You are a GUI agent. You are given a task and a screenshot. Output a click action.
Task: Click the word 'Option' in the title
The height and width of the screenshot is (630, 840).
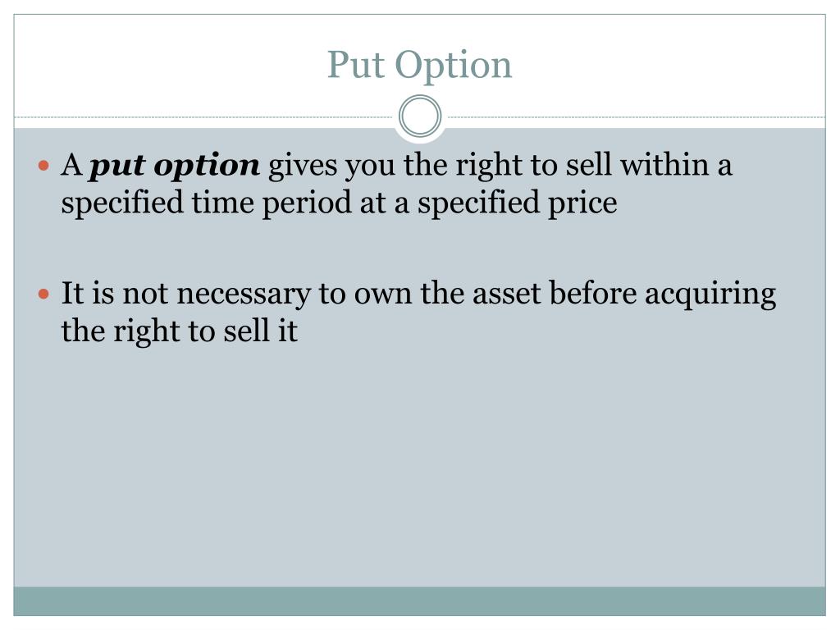(453, 66)
